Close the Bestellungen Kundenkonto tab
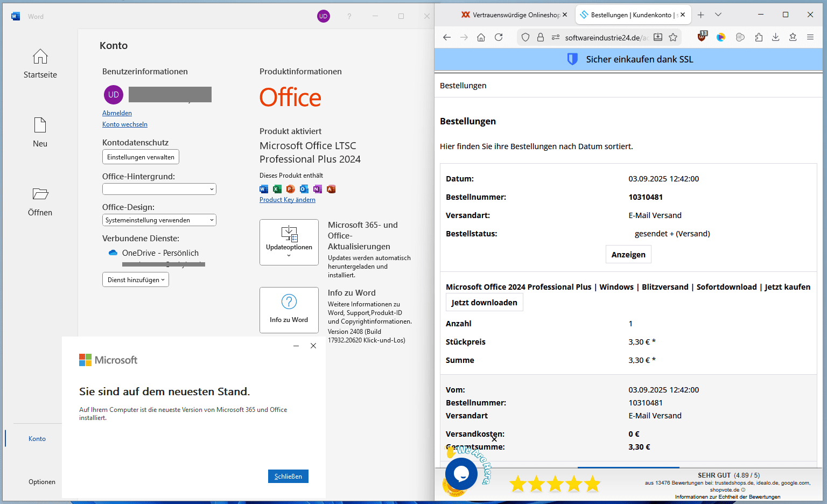The width and height of the screenshot is (827, 504). (x=683, y=15)
